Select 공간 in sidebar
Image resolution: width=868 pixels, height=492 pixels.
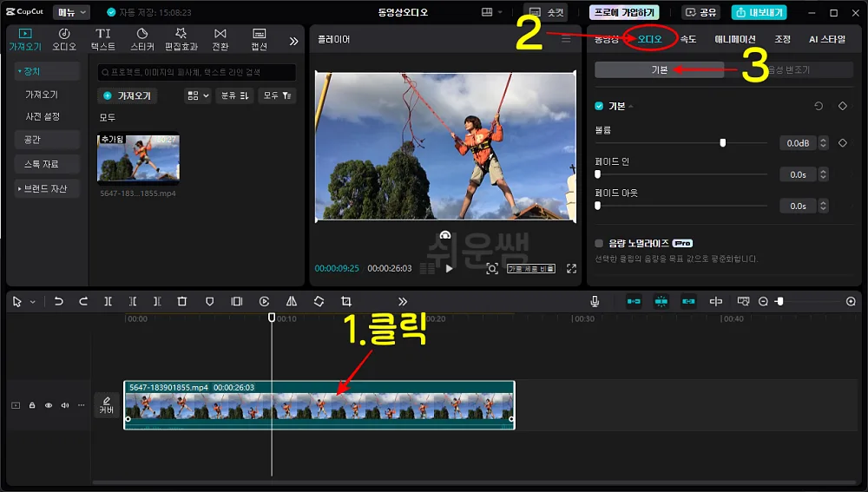[47, 140]
